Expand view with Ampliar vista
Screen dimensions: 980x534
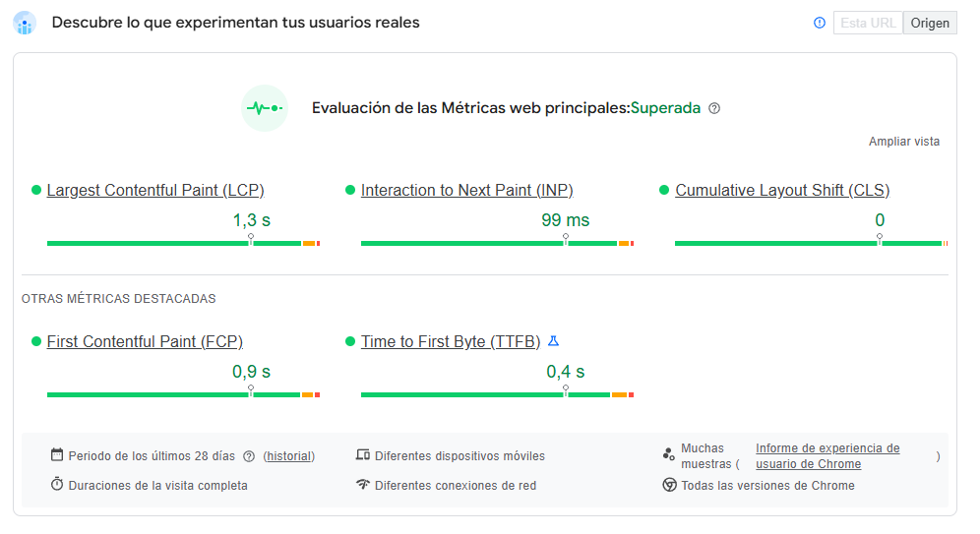coord(903,142)
